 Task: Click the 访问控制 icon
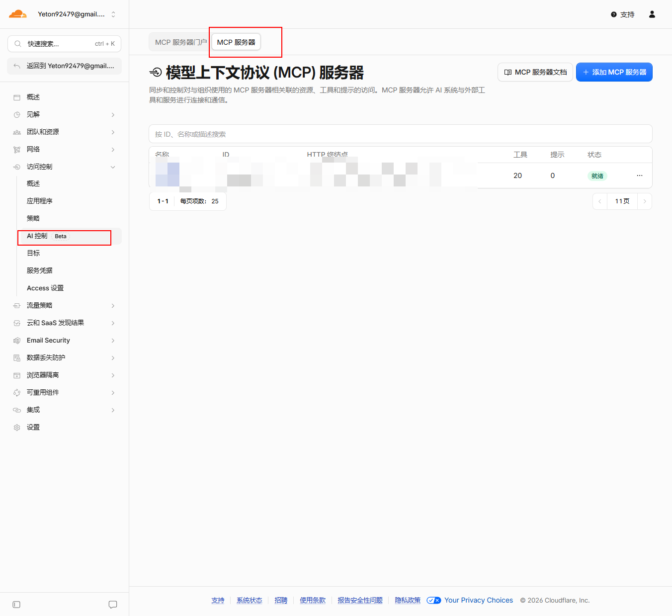coord(17,167)
